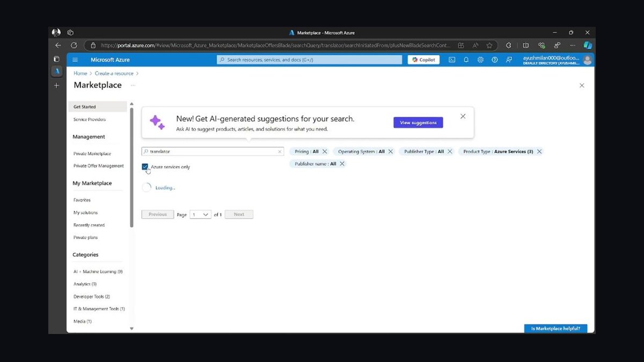Click the browser back arrow

pyautogui.click(x=58, y=46)
